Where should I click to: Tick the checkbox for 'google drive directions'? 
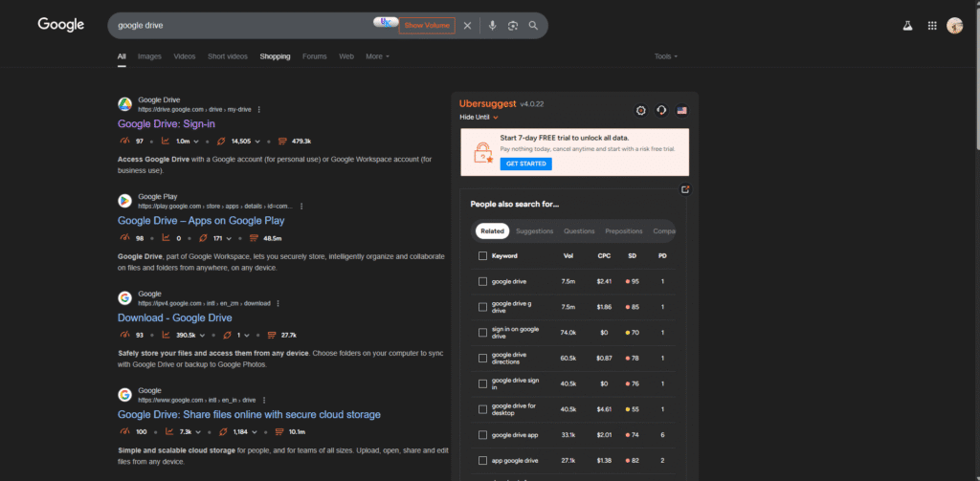click(482, 358)
